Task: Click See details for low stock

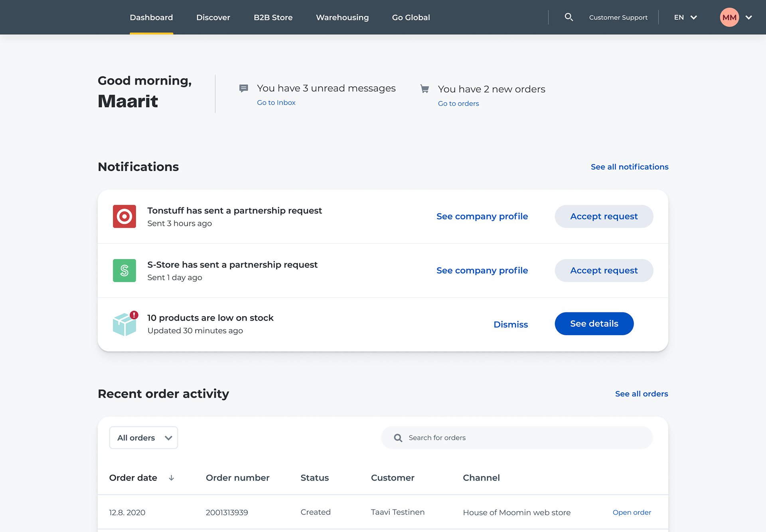Action: (594, 324)
